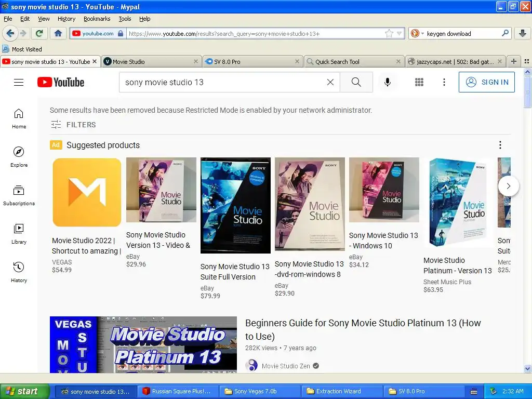
Task: Open Suggested products ad options menu
Action: pos(500,145)
